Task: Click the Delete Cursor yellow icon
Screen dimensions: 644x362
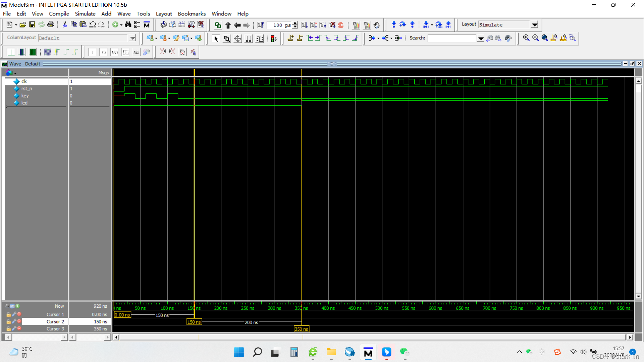Action: coord(300,38)
